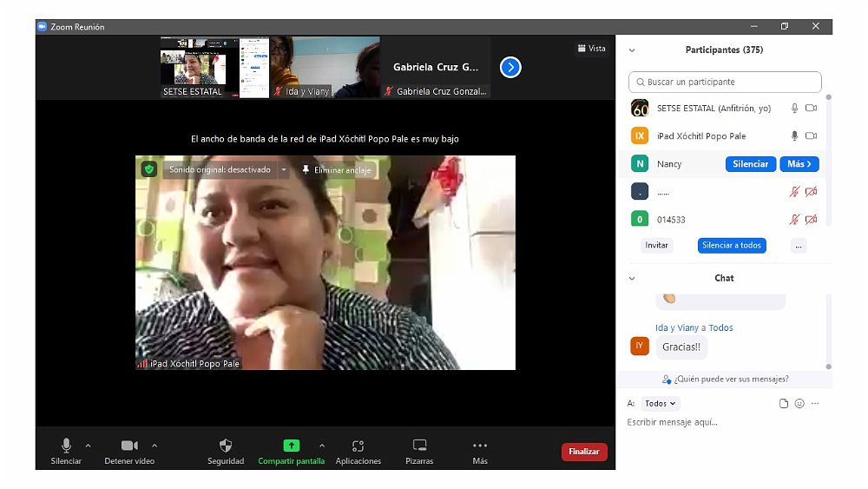
Task: Open the Vista layout menu
Action: [x=591, y=49]
